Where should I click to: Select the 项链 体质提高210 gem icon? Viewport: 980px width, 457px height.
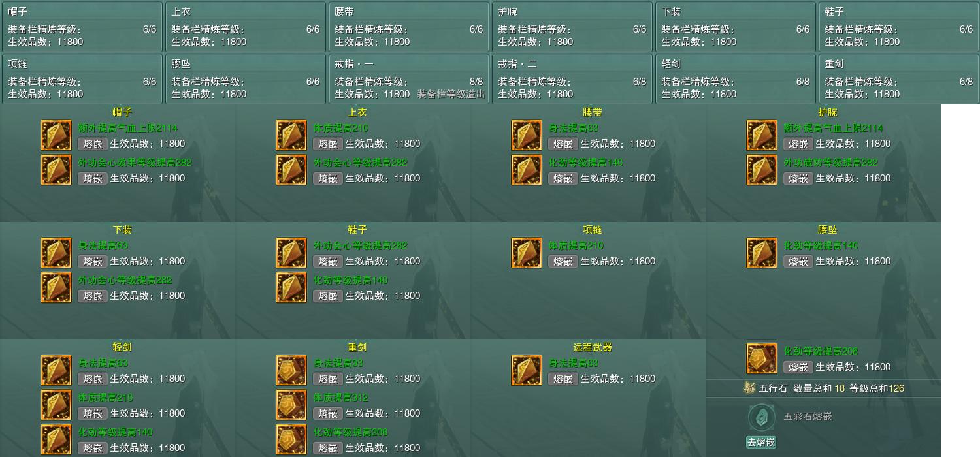coord(527,253)
